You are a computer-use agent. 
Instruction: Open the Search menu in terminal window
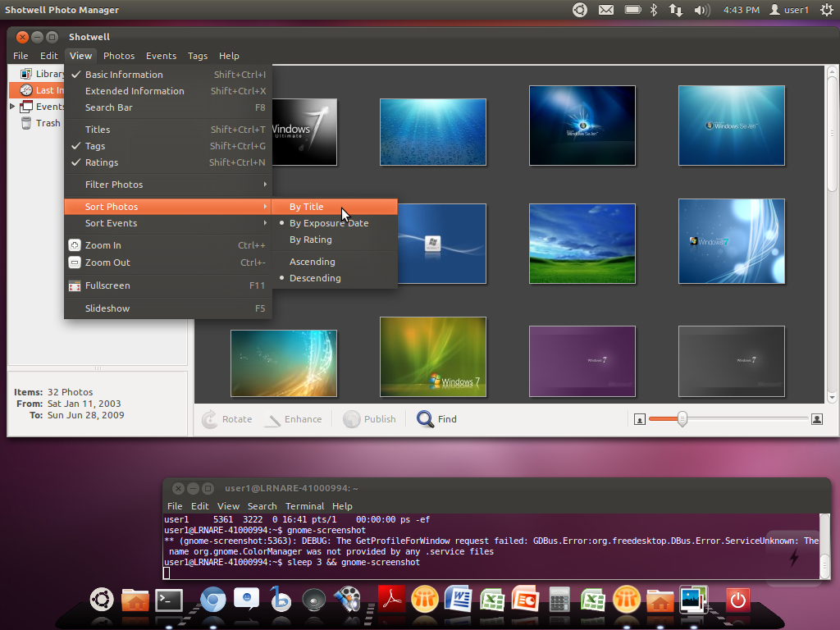click(x=262, y=506)
